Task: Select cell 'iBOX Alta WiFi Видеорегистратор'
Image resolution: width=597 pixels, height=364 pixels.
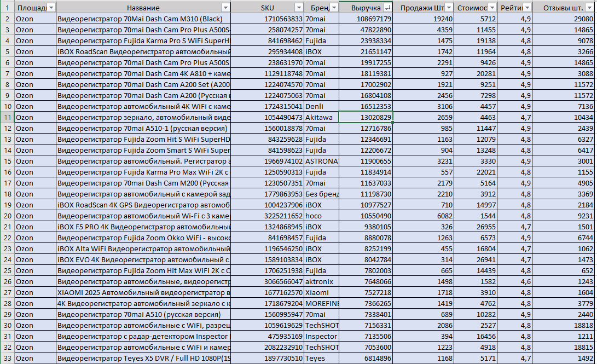Action: pos(143,249)
